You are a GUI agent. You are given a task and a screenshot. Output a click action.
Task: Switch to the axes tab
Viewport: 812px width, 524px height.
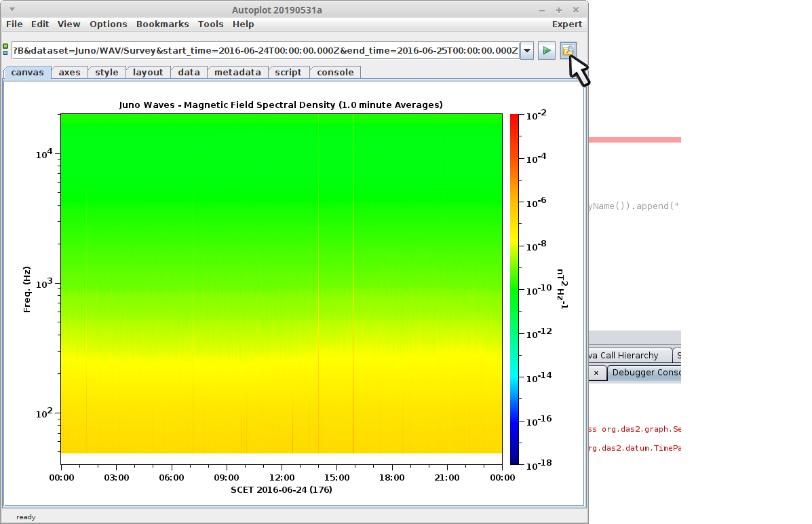pos(69,73)
